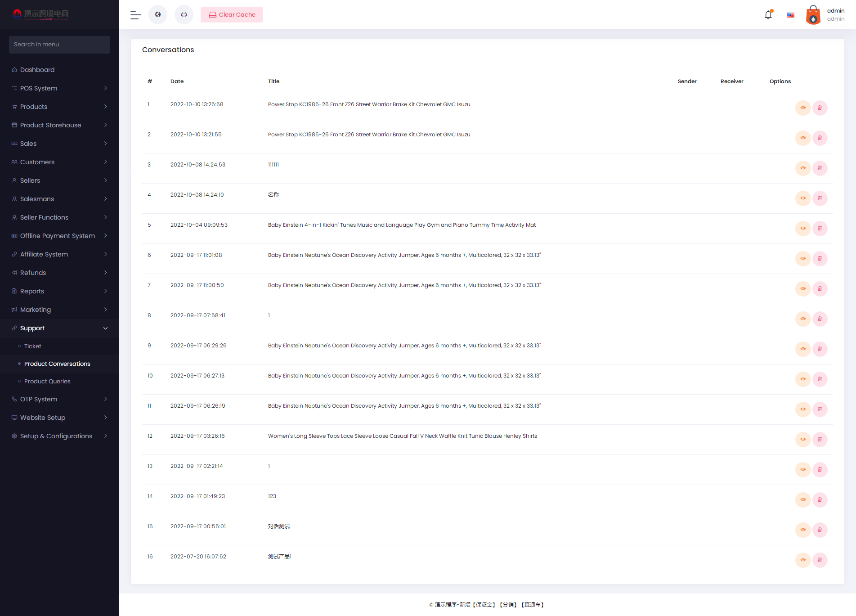Screen dimensions: 856x616
Task: Click the Clear Cache button
Action: (232, 15)
